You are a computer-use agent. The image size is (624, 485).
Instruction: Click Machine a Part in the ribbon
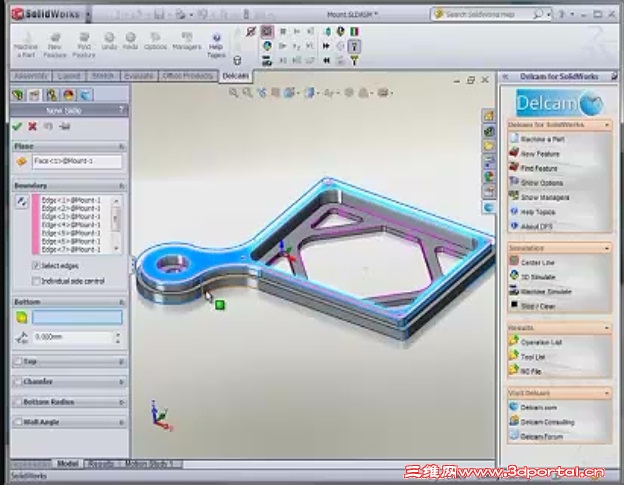[26, 45]
